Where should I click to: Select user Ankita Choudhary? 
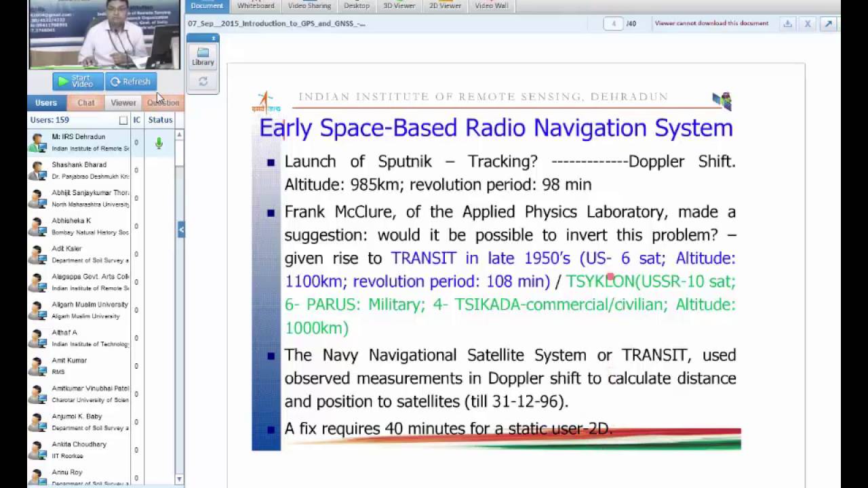(101, 450)
